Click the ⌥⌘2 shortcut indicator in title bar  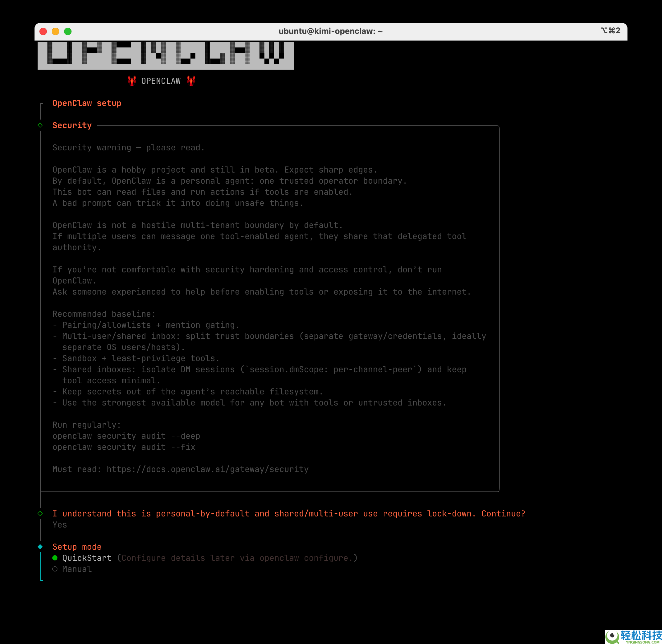[x=610, y=31]
